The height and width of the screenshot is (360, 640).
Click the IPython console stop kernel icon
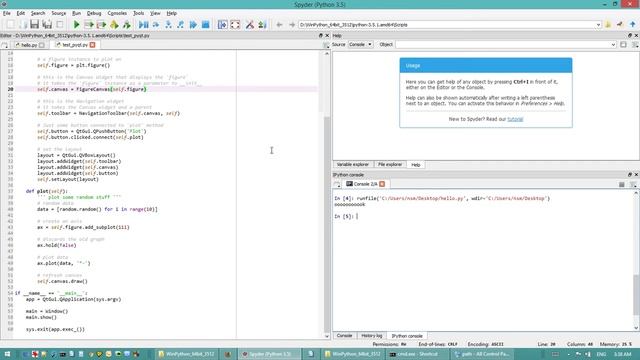pyautogui.click(x=622, y=184)
